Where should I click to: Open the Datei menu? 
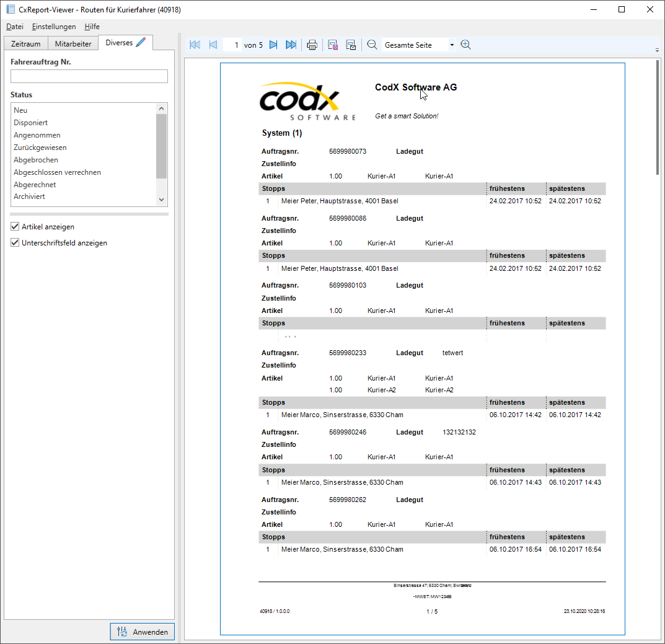pos(15,26)
